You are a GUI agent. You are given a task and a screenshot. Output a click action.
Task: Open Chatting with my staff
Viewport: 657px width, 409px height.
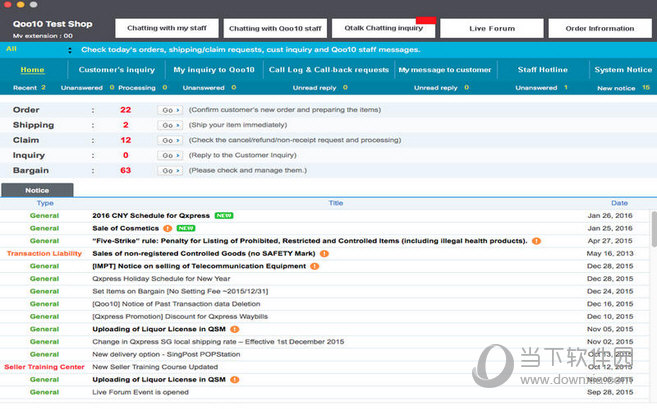[167, 28]
